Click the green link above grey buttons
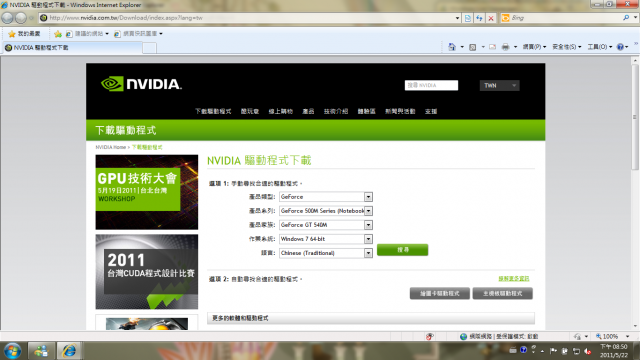 point(513,278)
